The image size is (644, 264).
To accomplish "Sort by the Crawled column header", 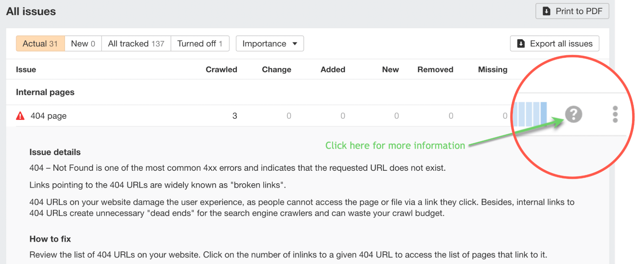I will click(221, 69).
